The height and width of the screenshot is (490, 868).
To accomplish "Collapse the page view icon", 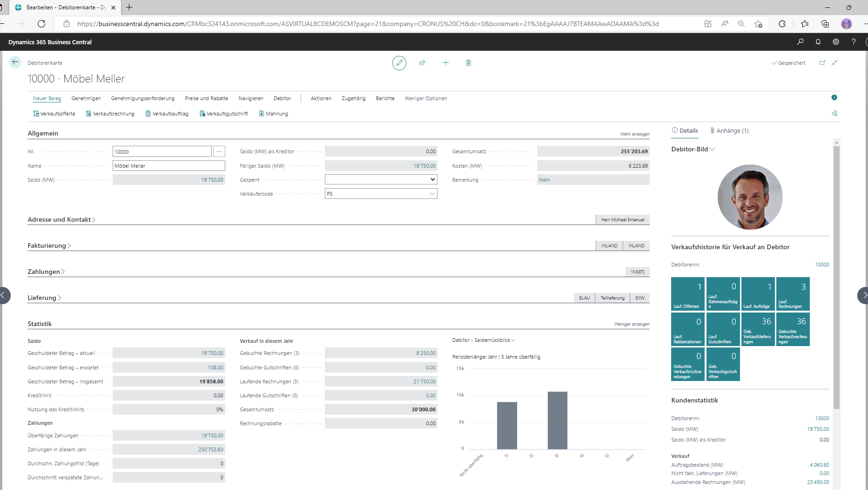I will coord(834,62).
